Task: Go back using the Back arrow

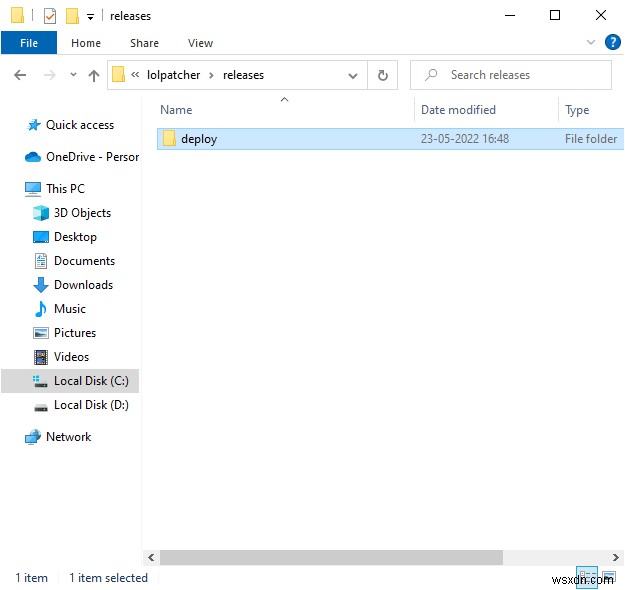Action: coord(20,75)
